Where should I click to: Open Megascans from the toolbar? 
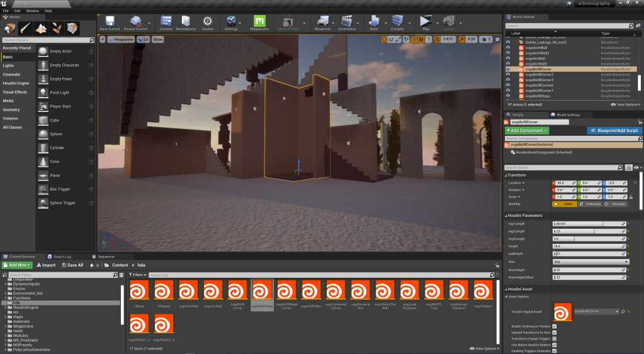259,21
